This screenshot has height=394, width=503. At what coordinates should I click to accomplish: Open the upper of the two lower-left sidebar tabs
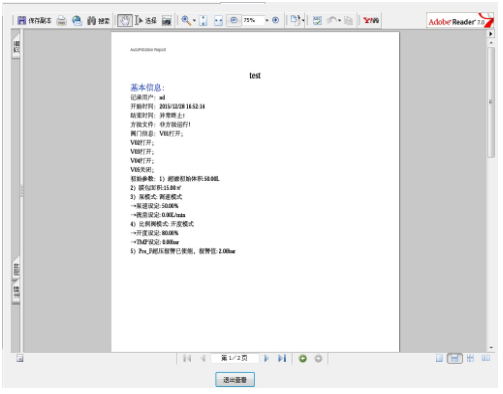point(16,269)
